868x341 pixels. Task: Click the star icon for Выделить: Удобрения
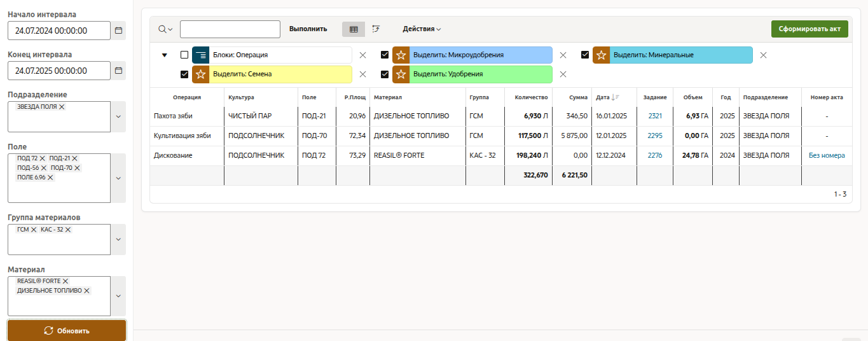tap(401, 74)
